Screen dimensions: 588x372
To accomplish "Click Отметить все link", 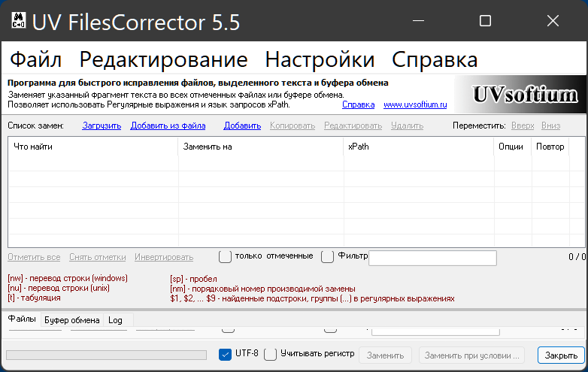I will click(x=34, y=257).
